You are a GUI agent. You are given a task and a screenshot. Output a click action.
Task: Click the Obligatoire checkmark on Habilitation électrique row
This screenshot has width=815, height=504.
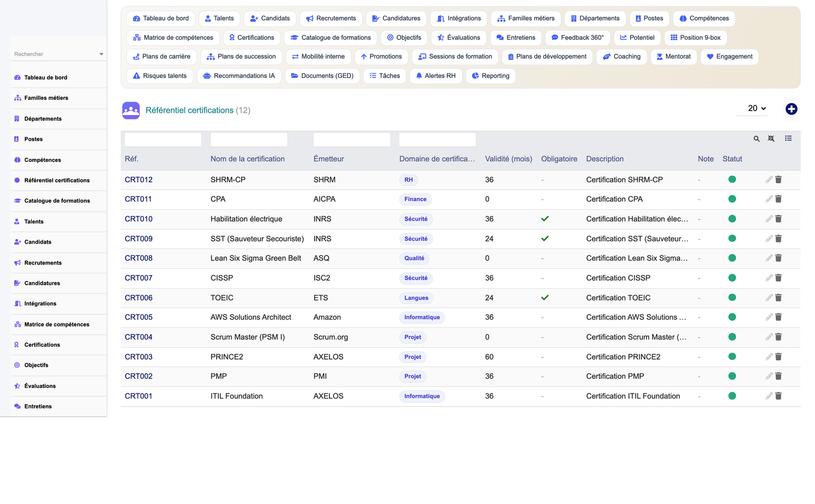click(545, 219)
